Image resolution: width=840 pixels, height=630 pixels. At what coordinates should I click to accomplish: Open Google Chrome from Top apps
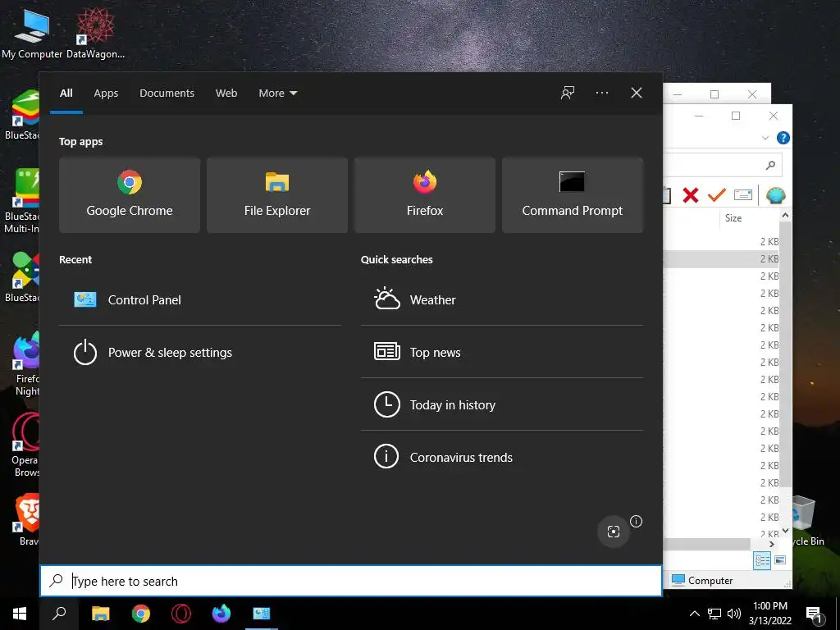click(x=130, y=195)
